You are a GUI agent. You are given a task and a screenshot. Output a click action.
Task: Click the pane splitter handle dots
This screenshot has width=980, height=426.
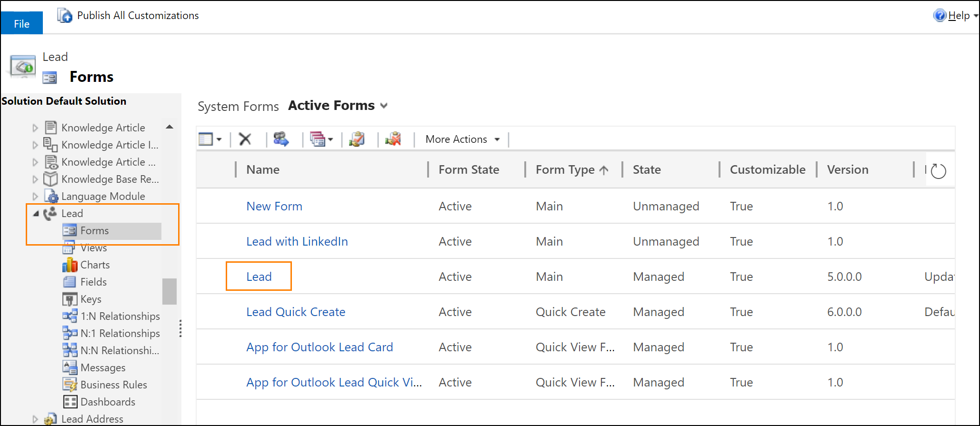tap(180, 328)
